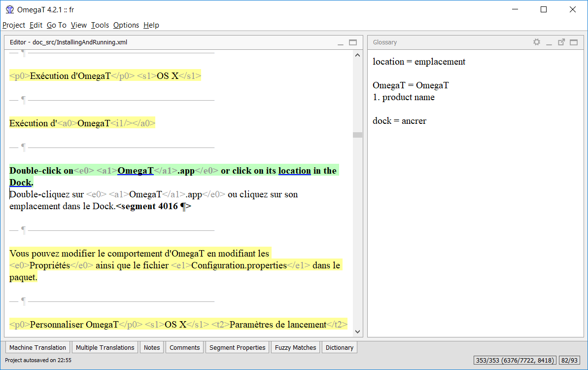
Task: Show the Comments pane
Action: (x=184, y=347)
